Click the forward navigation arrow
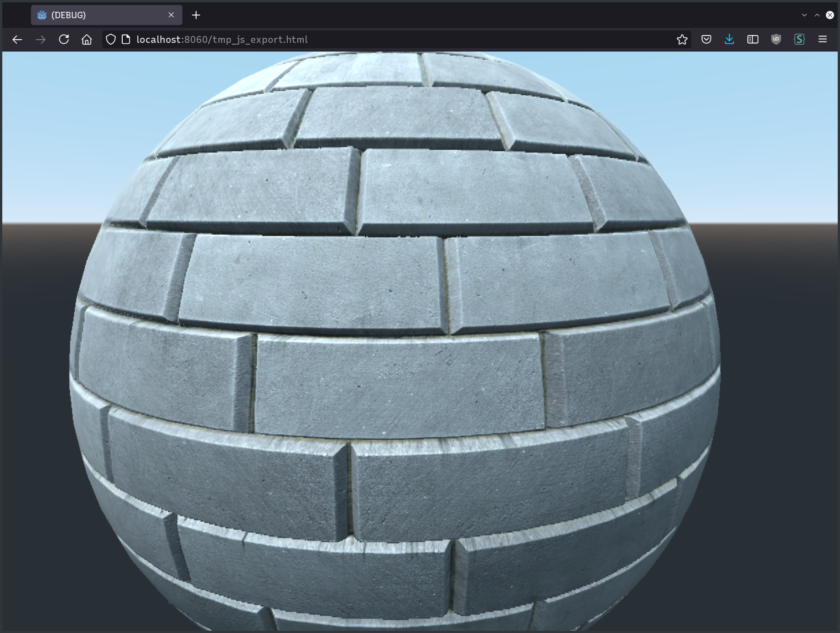The width and height of the screenshot is (840, 633). click(41, 40)
